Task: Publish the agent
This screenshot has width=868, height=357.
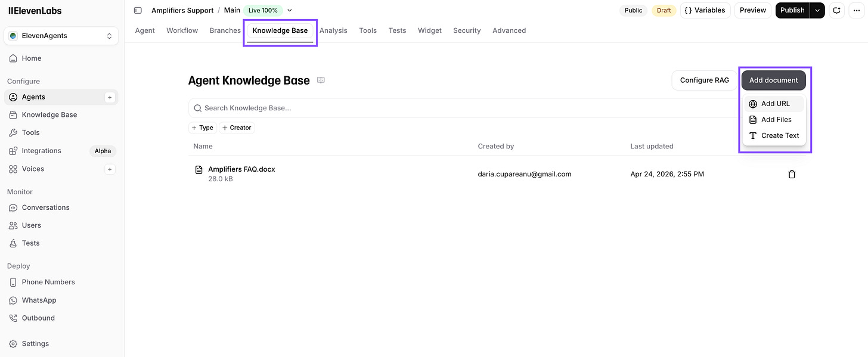Action: coord(792,10)
